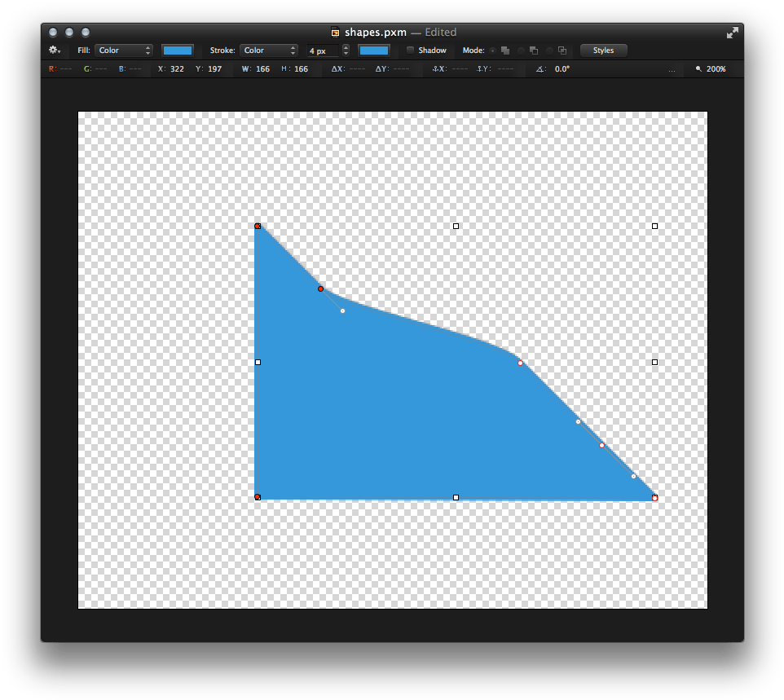Select the top-middle transform handle
Image resolution: width=784 pixels, height=700 pixels.
pos(456,226)
